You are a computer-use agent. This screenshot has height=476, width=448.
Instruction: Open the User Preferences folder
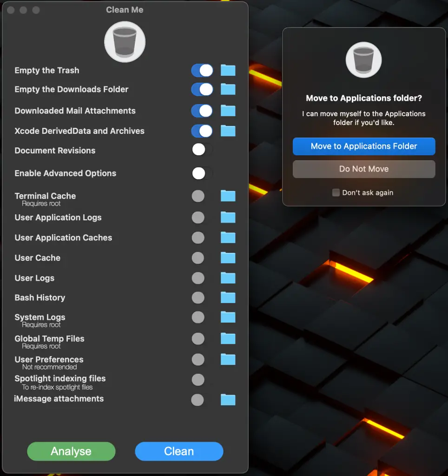[228, 360]
